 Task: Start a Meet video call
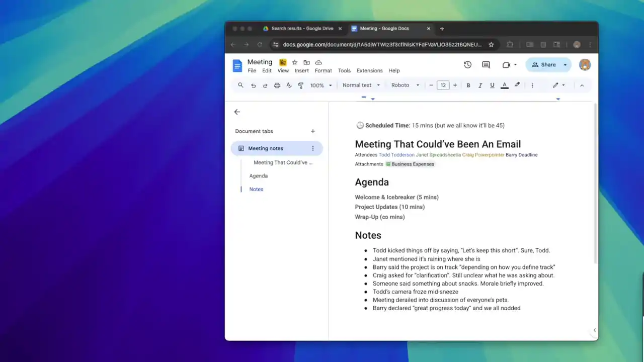pos(506,65)
